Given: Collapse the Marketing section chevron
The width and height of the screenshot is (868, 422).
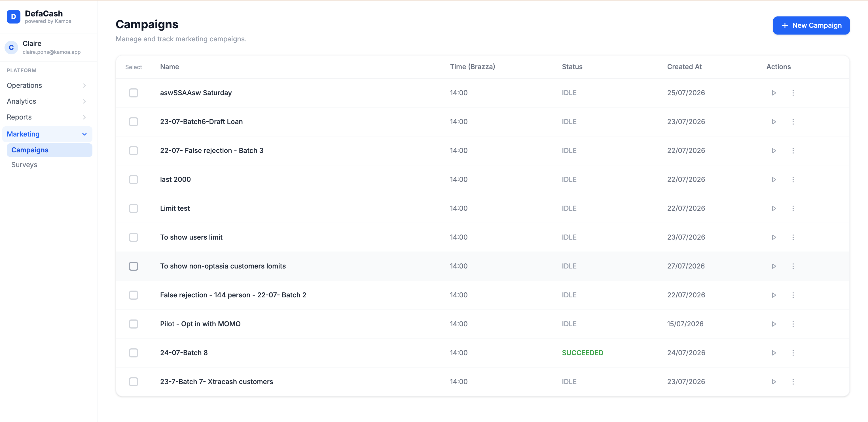Looking at the screenshot, I should 84,134.
